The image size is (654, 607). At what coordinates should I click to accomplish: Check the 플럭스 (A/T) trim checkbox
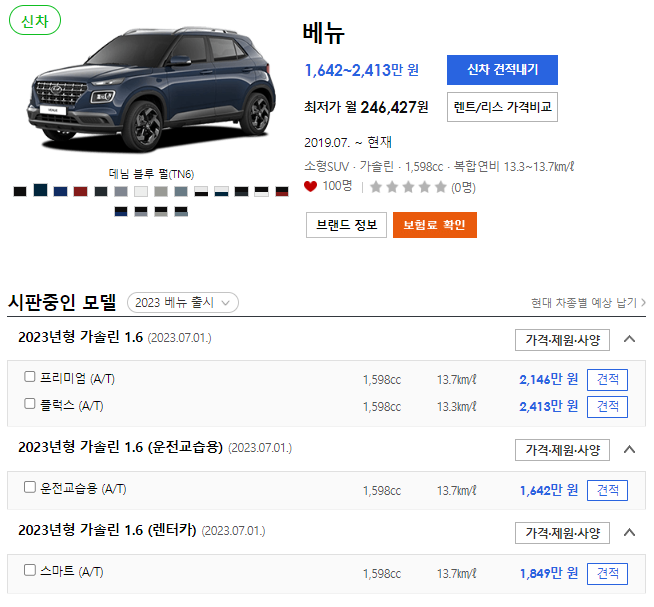tap(30, 404)
